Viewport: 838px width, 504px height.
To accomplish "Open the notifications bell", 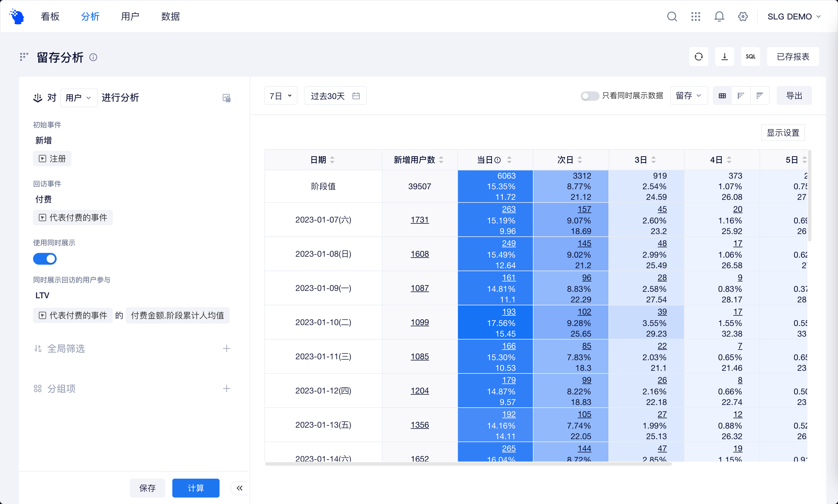I will (719, 16).
